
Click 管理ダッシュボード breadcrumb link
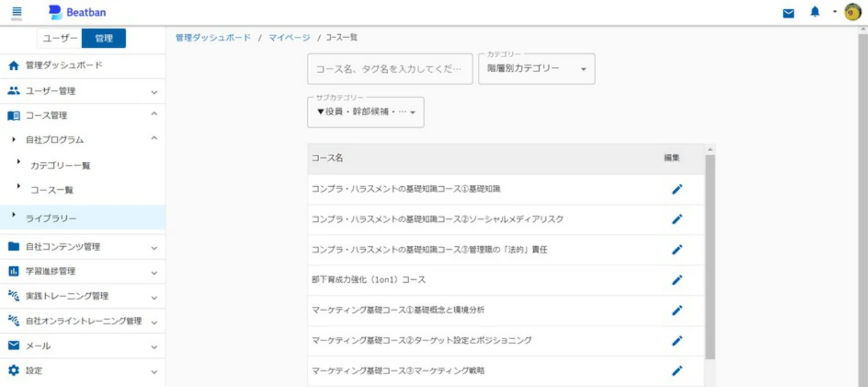coord(213,37)
